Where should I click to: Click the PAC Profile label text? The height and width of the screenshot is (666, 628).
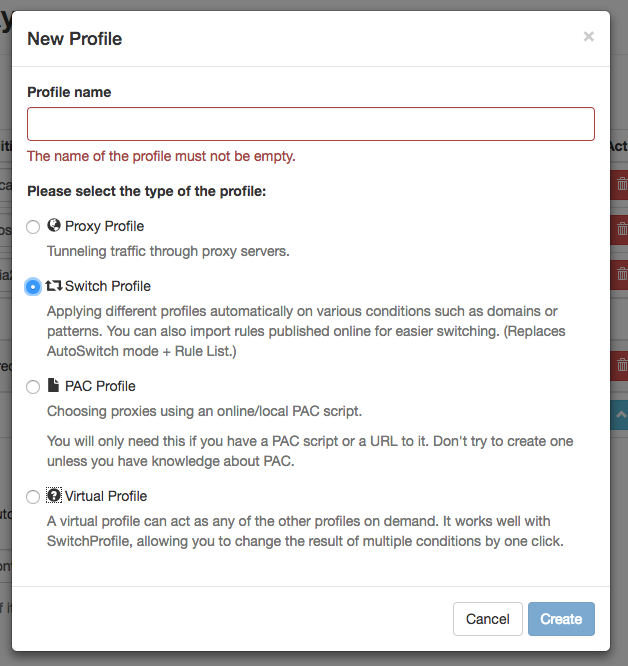click(100, 386)
